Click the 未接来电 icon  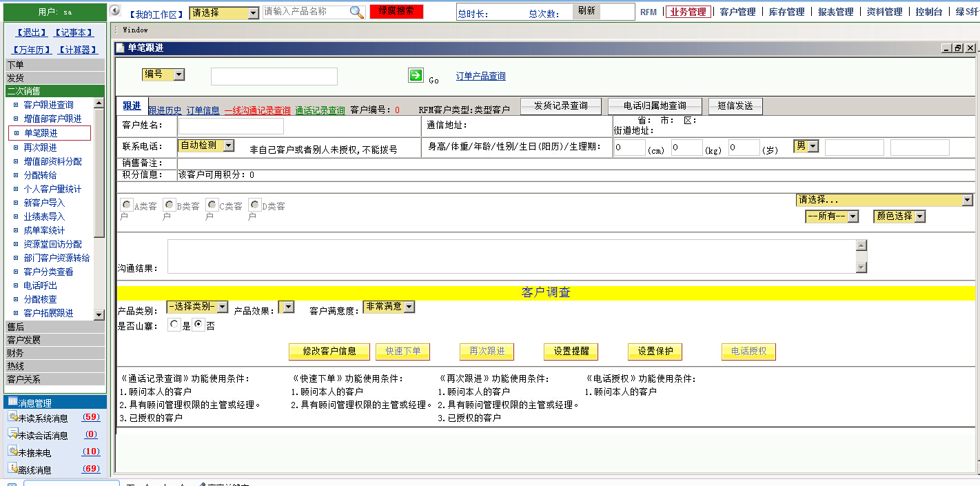coord(12,452)
